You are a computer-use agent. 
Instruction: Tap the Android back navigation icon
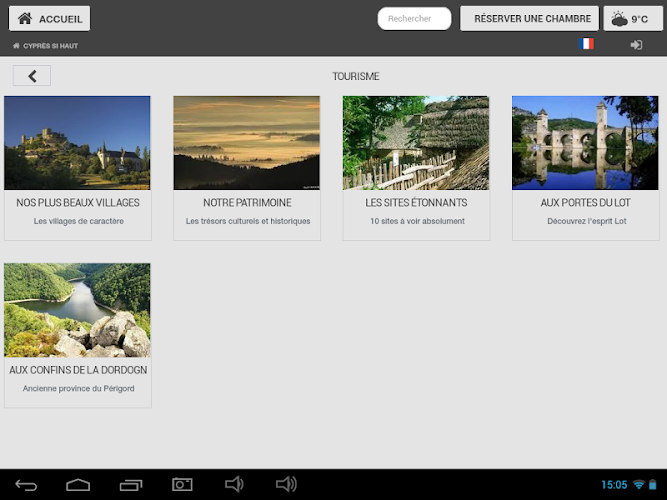point(26,485)
